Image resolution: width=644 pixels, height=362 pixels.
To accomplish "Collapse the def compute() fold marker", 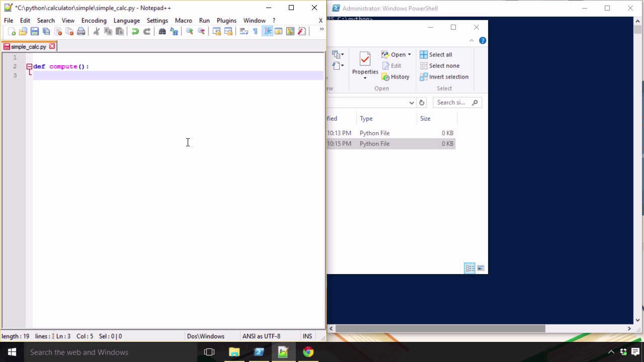I will [x=30, y=66].
